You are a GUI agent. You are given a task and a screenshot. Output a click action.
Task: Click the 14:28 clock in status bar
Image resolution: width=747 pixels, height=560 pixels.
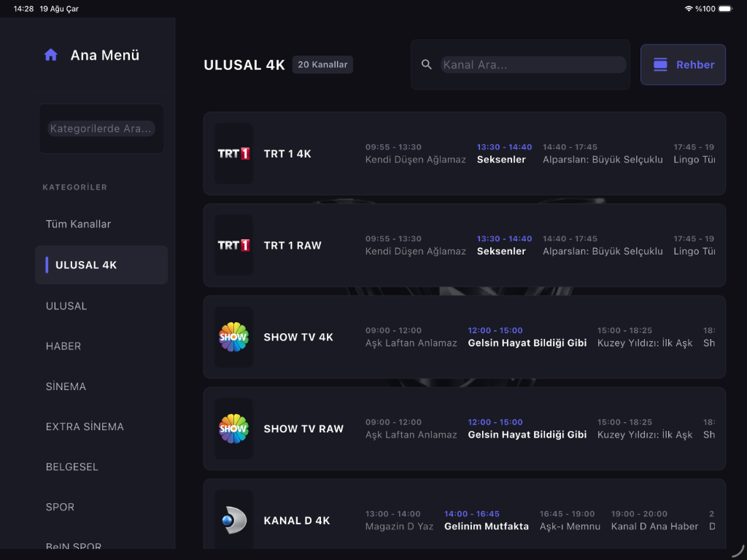(x=23, y=9)
